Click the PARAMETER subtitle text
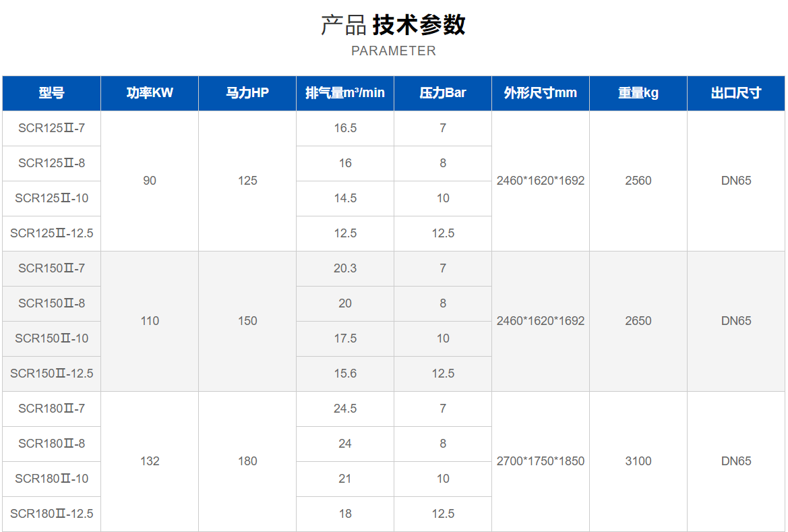Image resolution: width=788 pixels, height=532 pixels. click(x=394, y=51)
